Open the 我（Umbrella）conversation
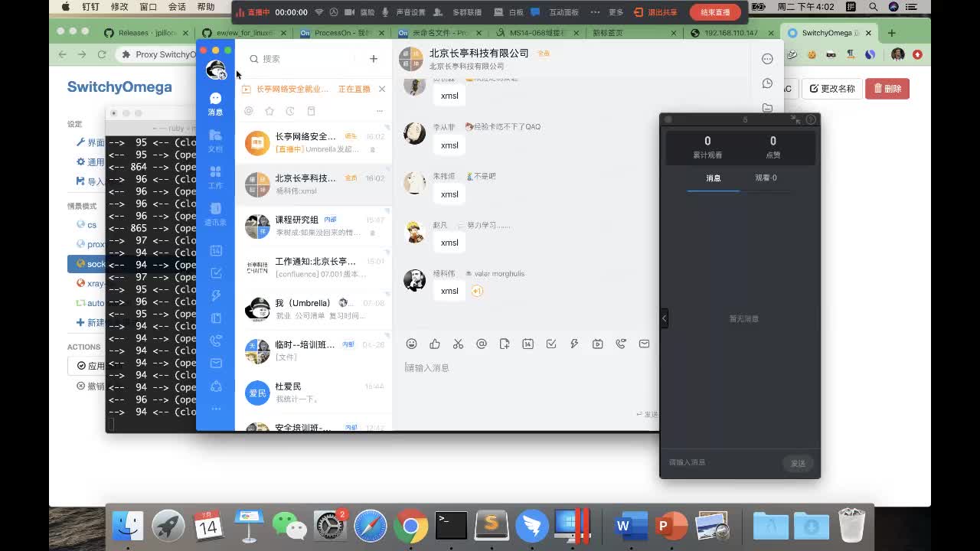This screenshot has width=980, height=551. (314, 309)
